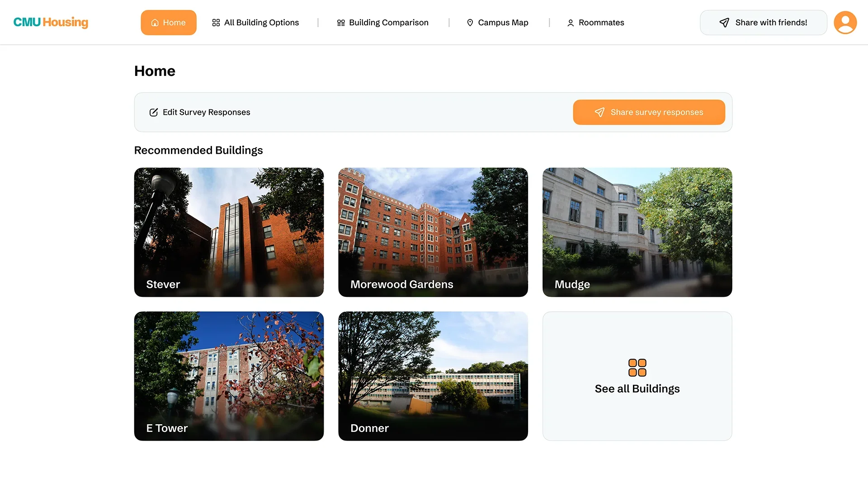The width and height of the screenshot is (868, 488).
Task: Click the grid icon beside All Building Options
Action: (x=216, y=23)
